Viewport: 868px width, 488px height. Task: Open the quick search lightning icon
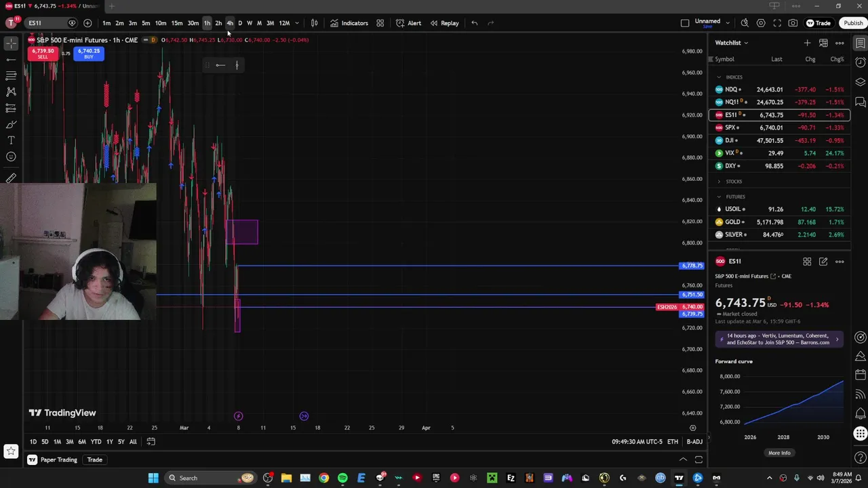click(x=745, y=23)
